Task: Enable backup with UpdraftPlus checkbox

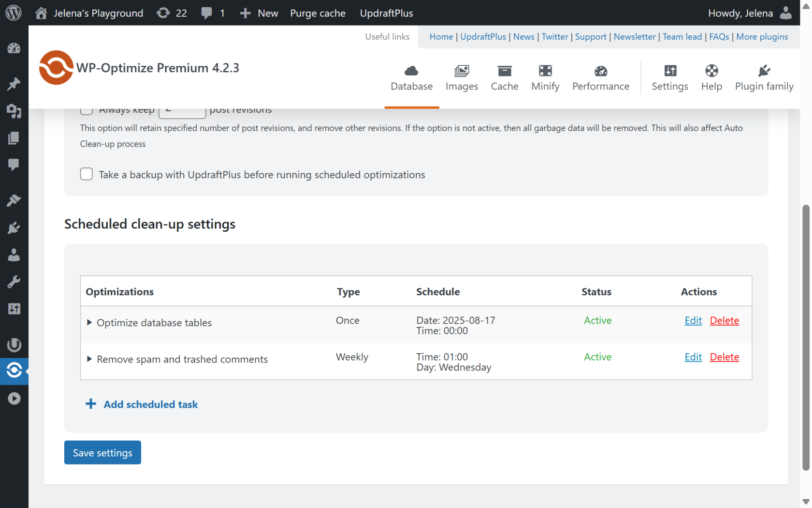Action: tap(87, 174)
